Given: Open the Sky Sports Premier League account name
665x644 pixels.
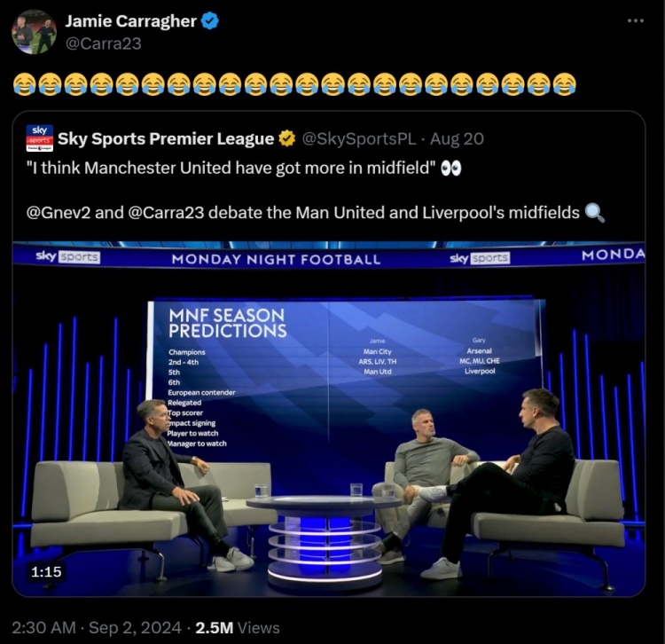Looking at the screenshot, I should point(166,138).
